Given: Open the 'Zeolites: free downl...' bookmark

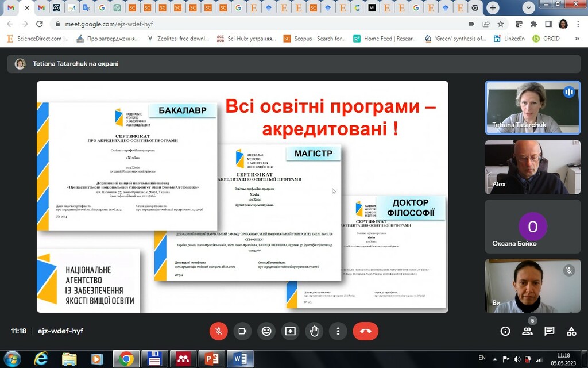Looking at the screenshot, I should pos(178,39).
